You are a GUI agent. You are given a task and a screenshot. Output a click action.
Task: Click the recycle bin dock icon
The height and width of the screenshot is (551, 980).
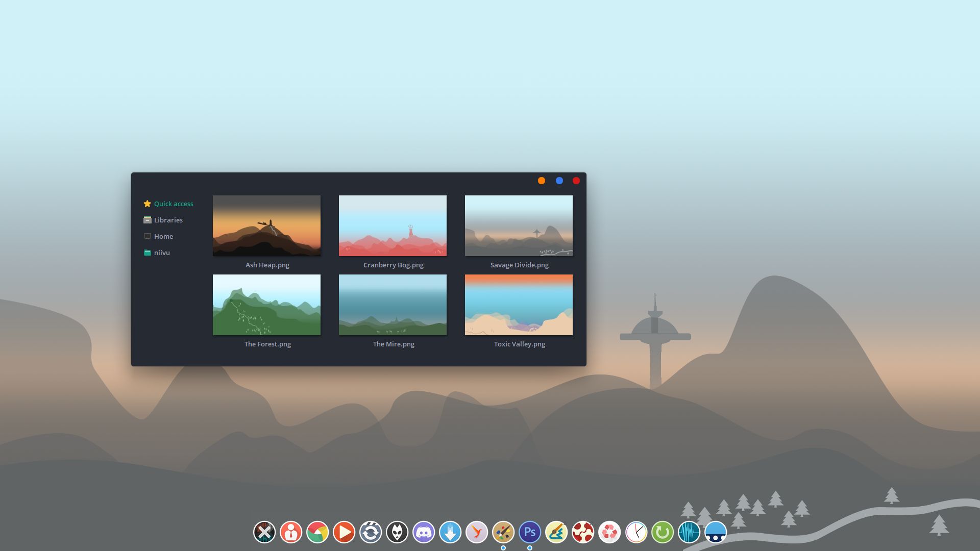click(x=610, y=532)
